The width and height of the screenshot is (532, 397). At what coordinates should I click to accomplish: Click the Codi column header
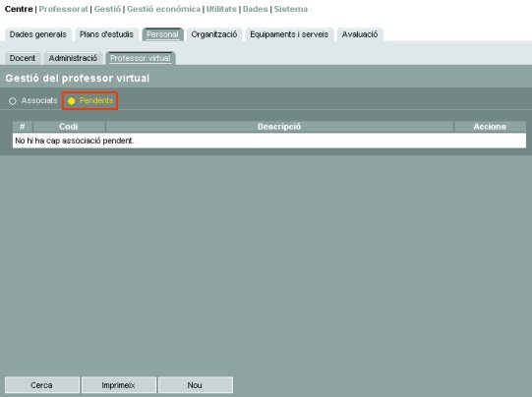[69, 127]
